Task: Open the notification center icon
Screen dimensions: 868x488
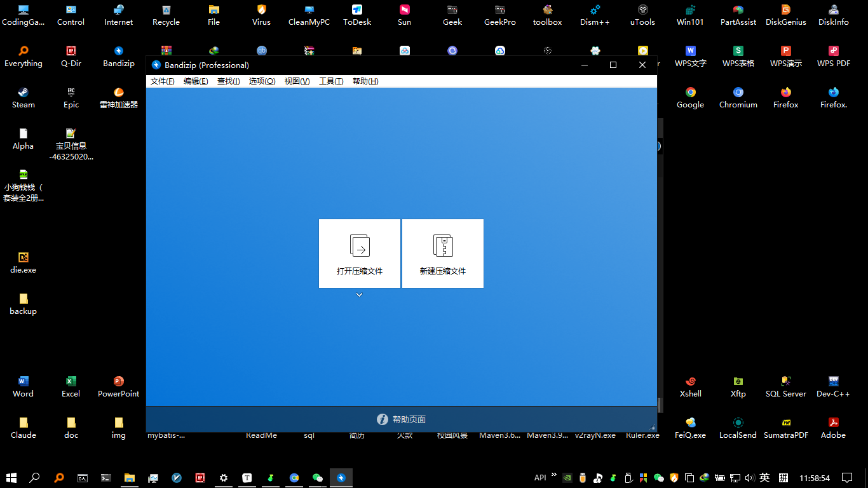Action: coord(847,478)
